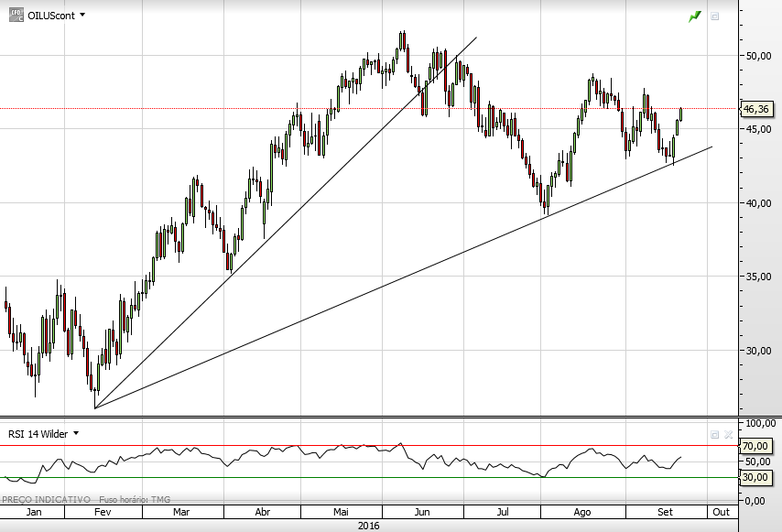Click the Out month label on the time axis

point(722,512)
